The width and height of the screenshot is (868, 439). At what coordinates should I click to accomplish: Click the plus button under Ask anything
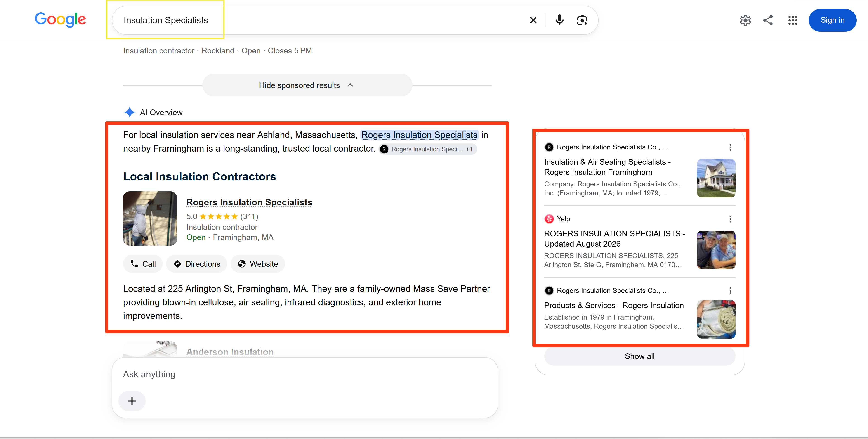tap(132, 401)
